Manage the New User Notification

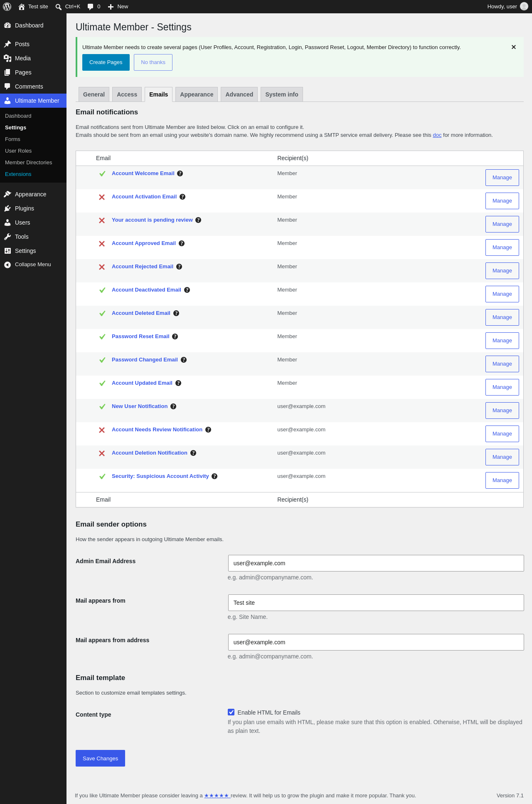[x=502, y=411]
